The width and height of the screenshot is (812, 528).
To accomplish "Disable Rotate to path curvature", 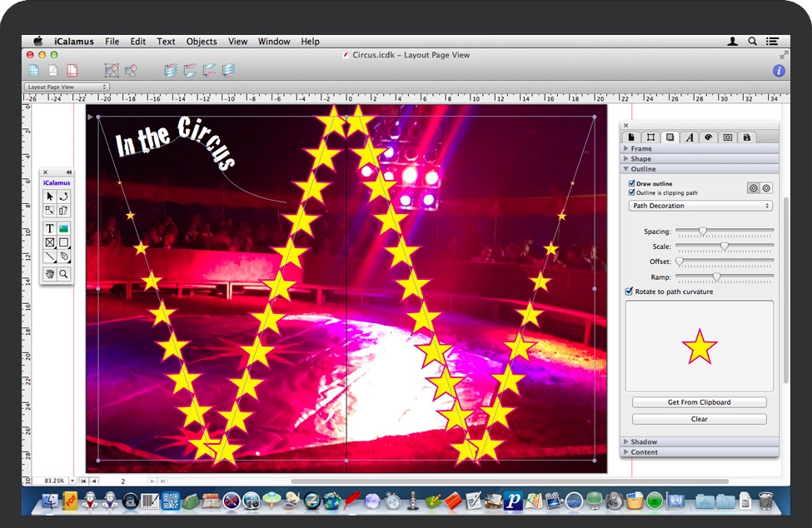I will tap(630, 291).
